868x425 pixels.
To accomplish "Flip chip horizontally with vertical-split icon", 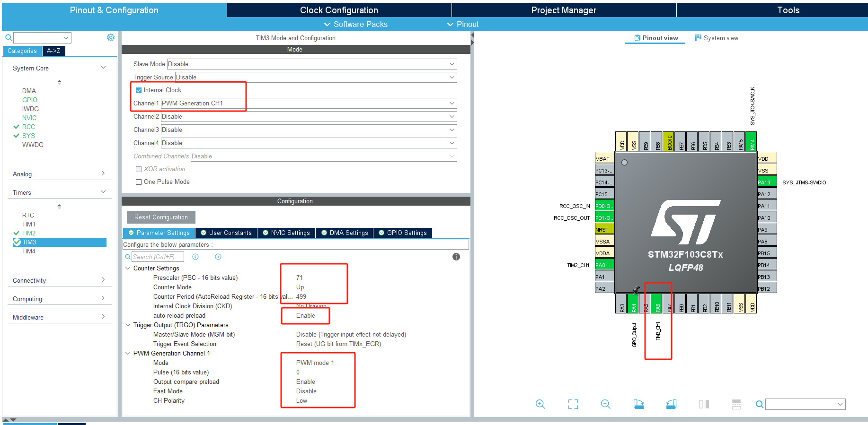I will point(704,404).
